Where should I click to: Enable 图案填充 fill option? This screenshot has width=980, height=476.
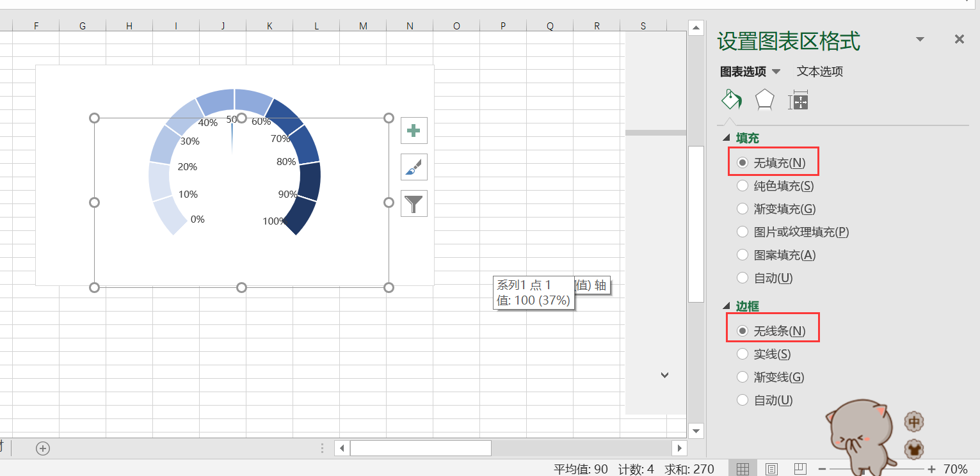pos(742,255)
